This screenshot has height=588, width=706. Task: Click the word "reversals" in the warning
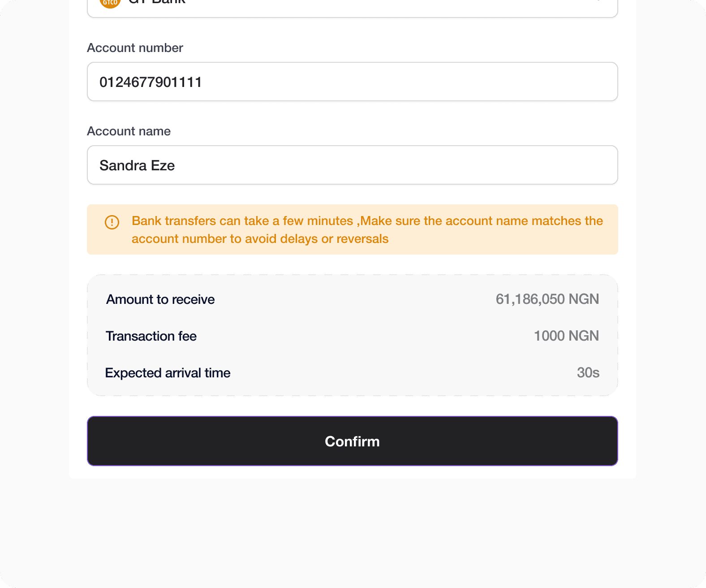[x=362, y=239]
